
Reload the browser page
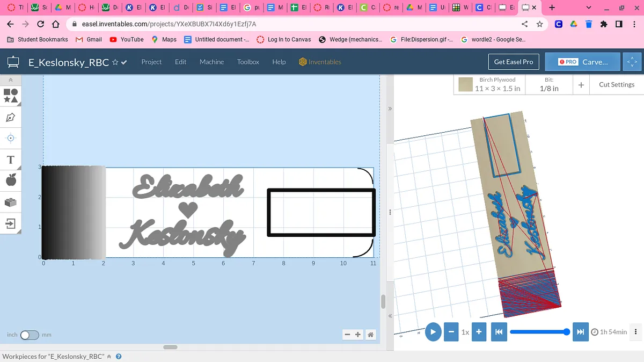(x=40, y=24)
